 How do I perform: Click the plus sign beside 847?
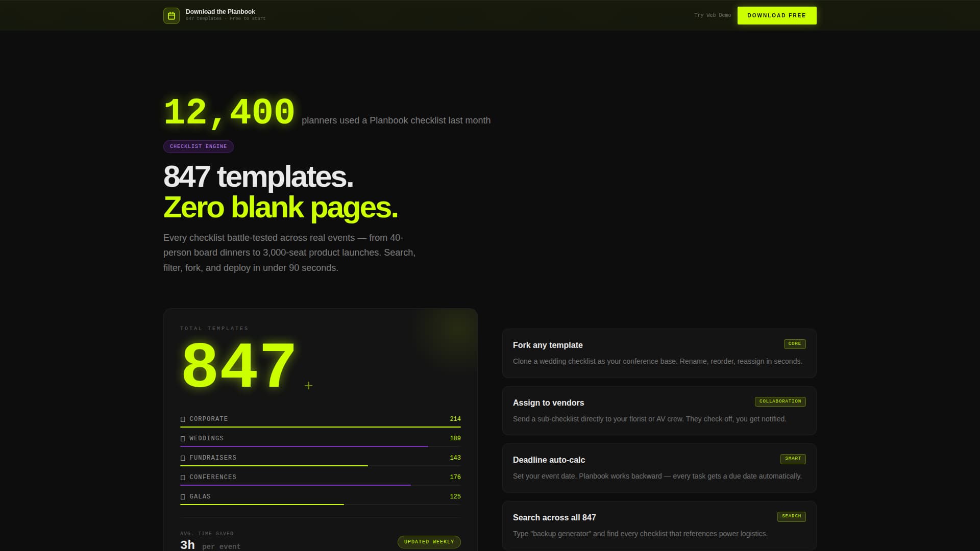click(308, 386)
